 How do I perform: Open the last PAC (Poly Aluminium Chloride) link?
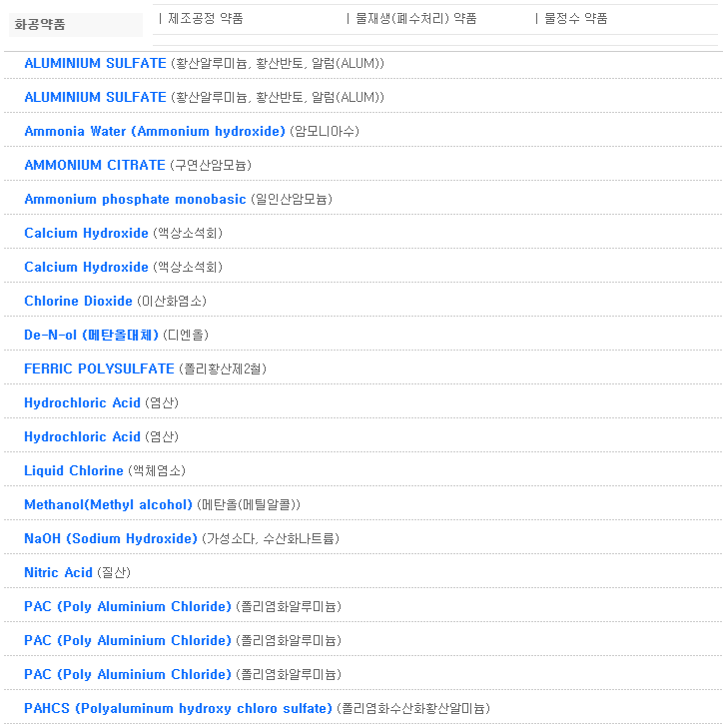(x=128, y=674)
